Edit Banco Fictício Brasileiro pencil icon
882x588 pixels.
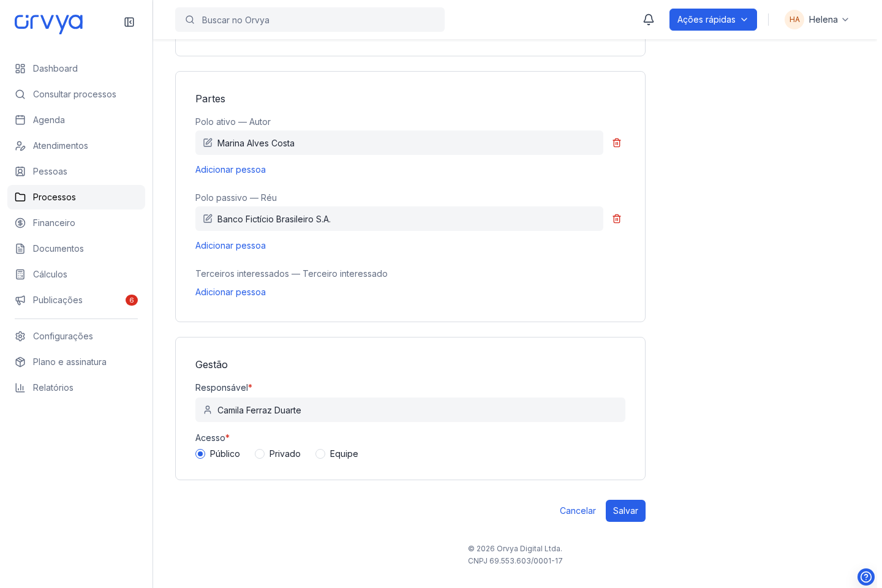pos(208,219)
